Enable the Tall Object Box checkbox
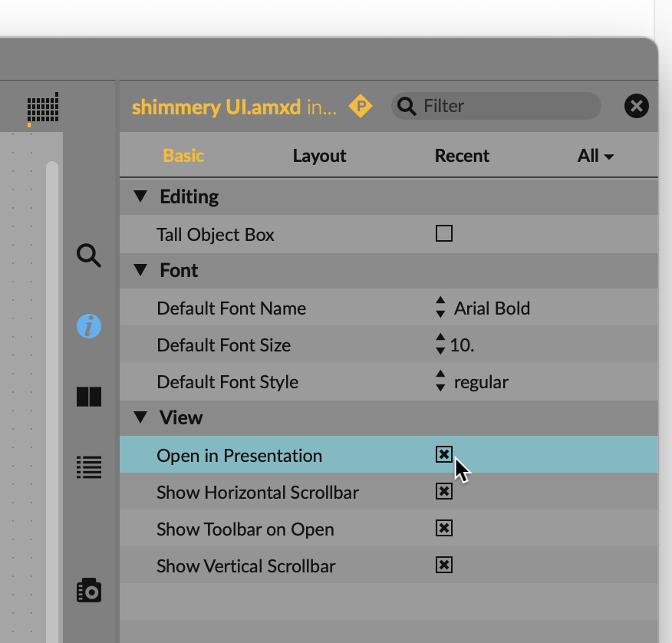672x643 pixels. pyautogui.click(x=443, y=233)
